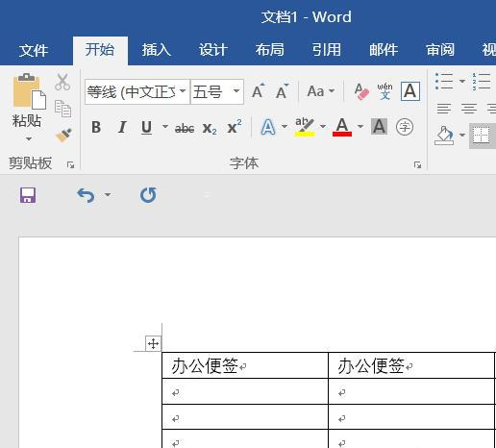Click the Cut scissors icon

pyautogui.click(x=62, y=82)
